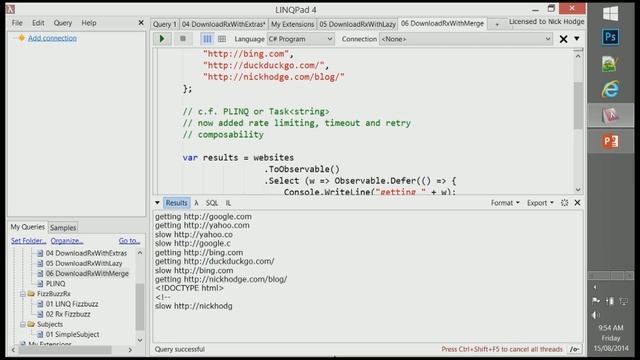Viewport: 640px width, 360px height.
Task: Switch to the My Extensions tab
Action: [x=292, y=24]
